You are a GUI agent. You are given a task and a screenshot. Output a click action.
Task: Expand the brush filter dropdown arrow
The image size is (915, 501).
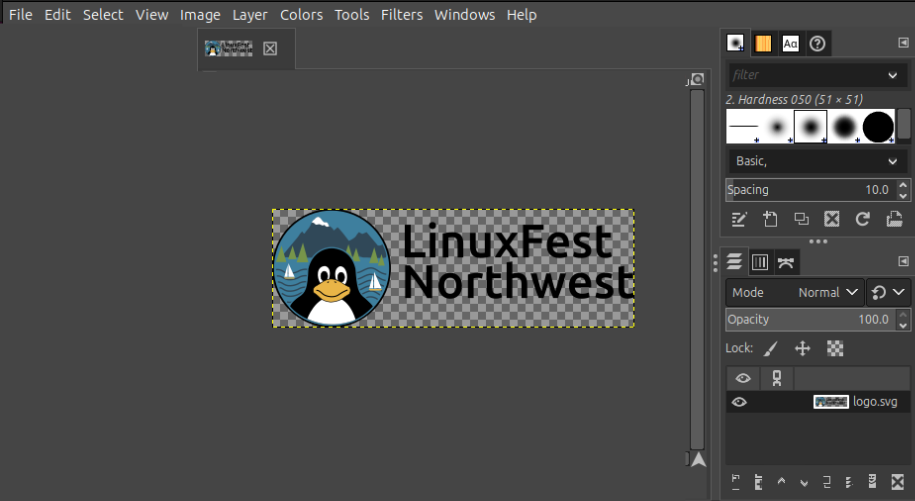click(893, 75)
